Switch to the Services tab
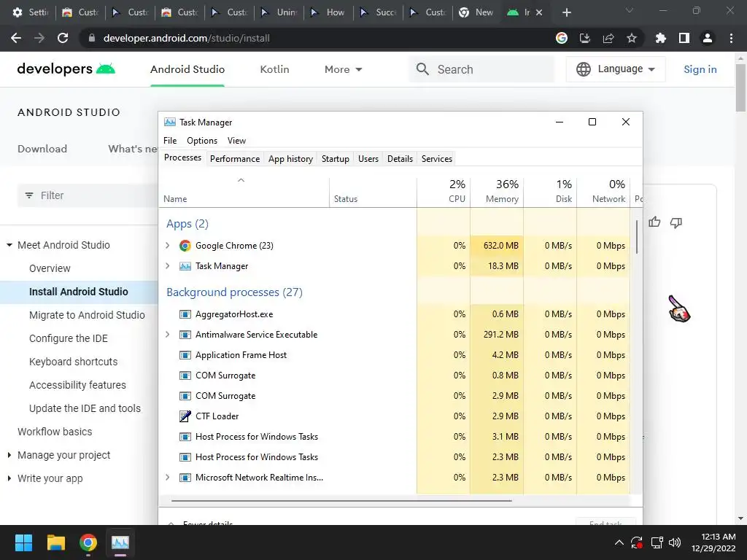Image resolution: width=747 pixels, height=560 pixels. pos(436,159)
